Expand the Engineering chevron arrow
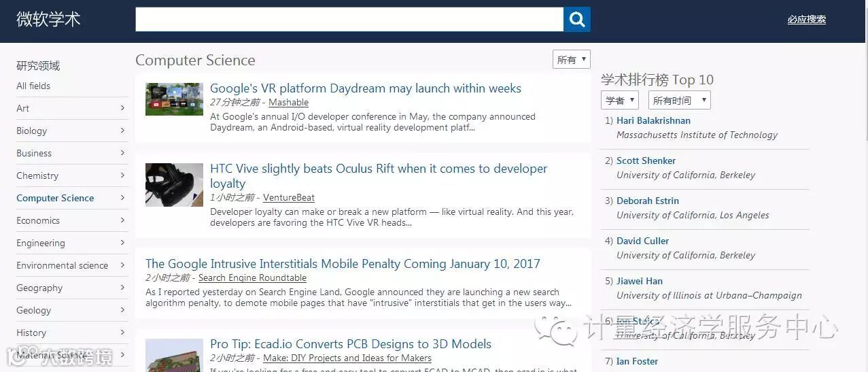This screenshot has height=372, width=868. 122,242
